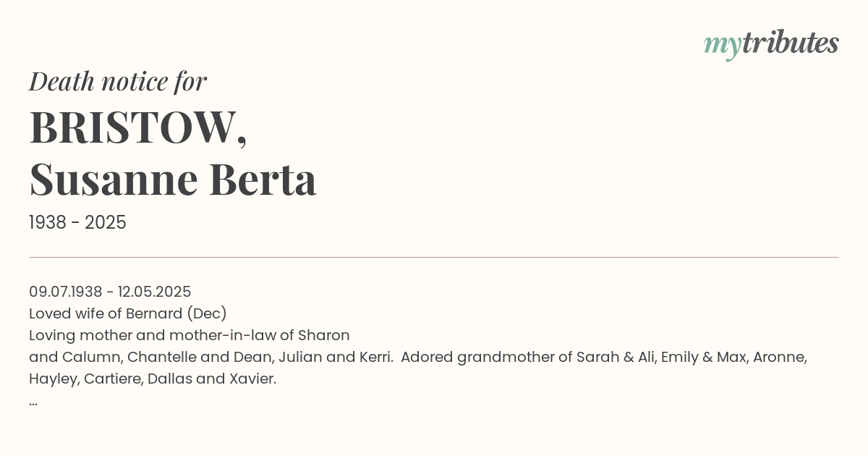
Task: Click the dark "tributes" part of the logo
Action: (790, 43)
